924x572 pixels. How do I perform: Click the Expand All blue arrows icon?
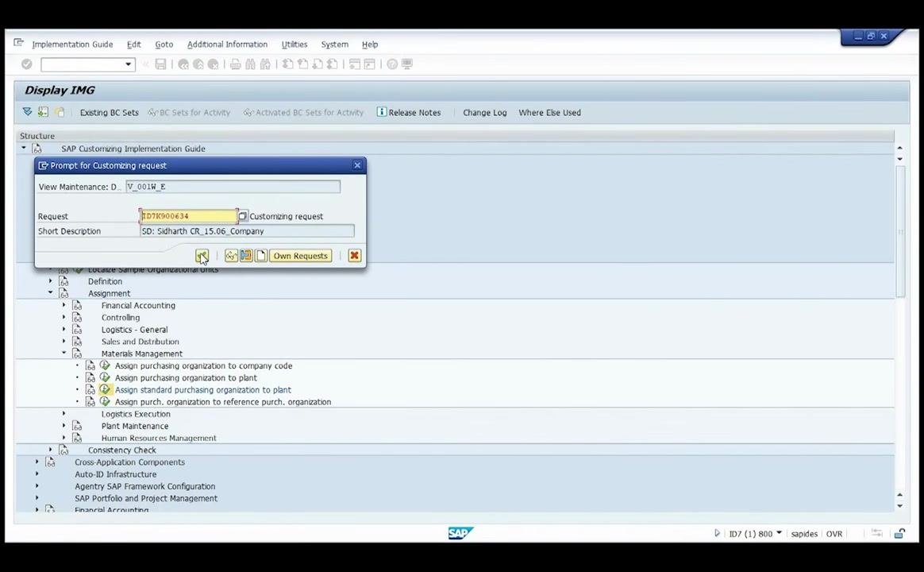(27, 112)
